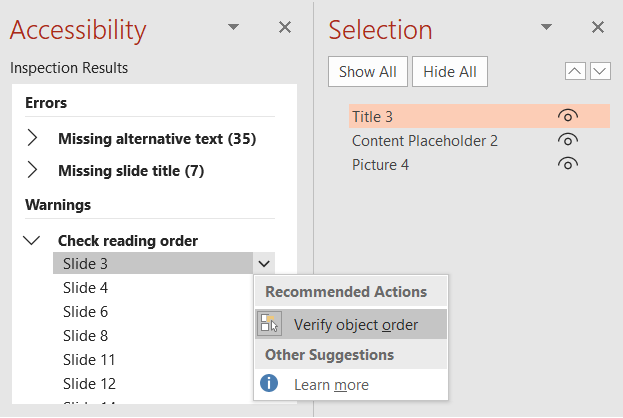This screenshot has width=623, height=418.
Task: Open the Slide 3 dropdown arrow
Action: pos(264,263)
